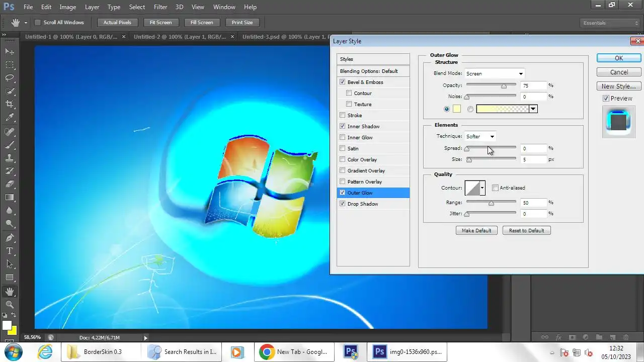The height and width of the screenshot is (362, 644).
Task: Select the Crop tool
Action: tap(10, 104)
